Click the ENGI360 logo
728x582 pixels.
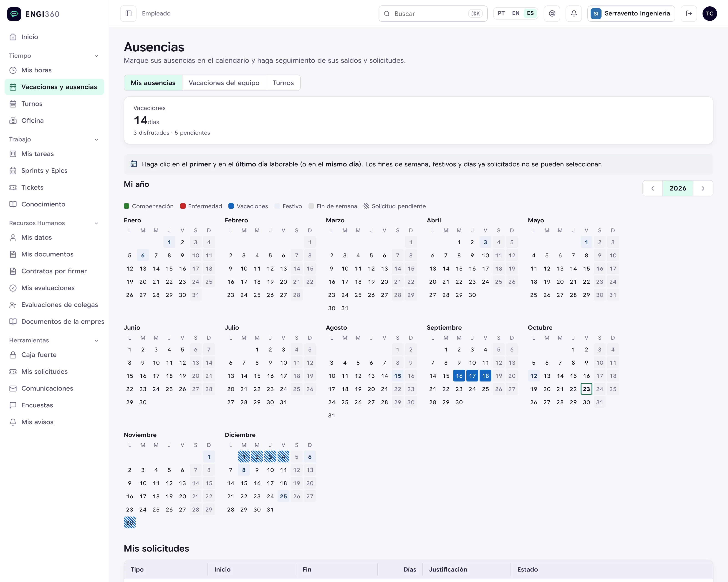(x=33, y=14)
